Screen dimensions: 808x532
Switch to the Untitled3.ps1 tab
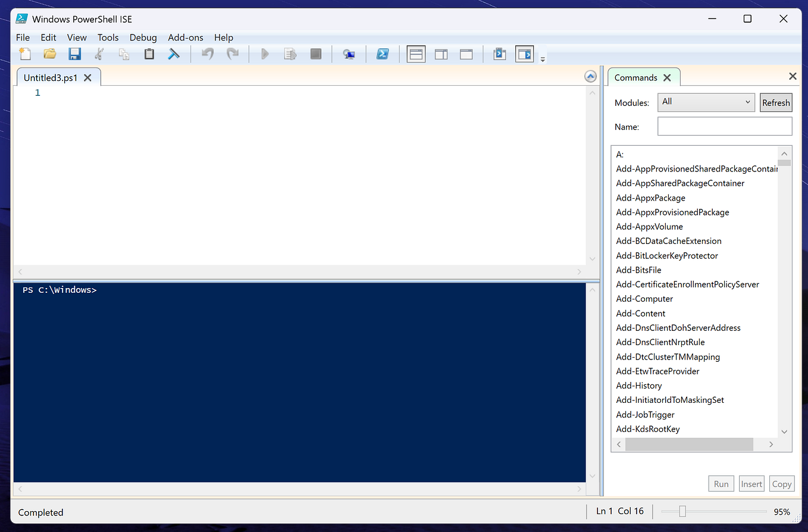tap(50, 77)
